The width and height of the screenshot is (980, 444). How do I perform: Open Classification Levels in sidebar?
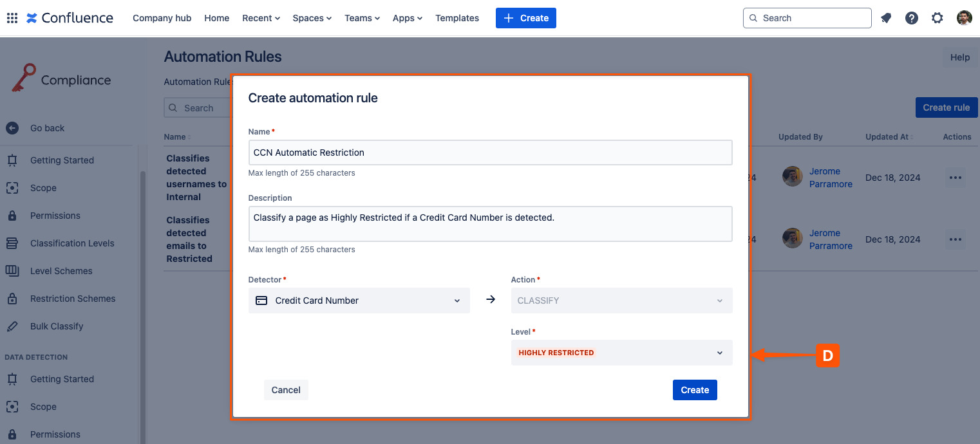(x=72, y=243)
